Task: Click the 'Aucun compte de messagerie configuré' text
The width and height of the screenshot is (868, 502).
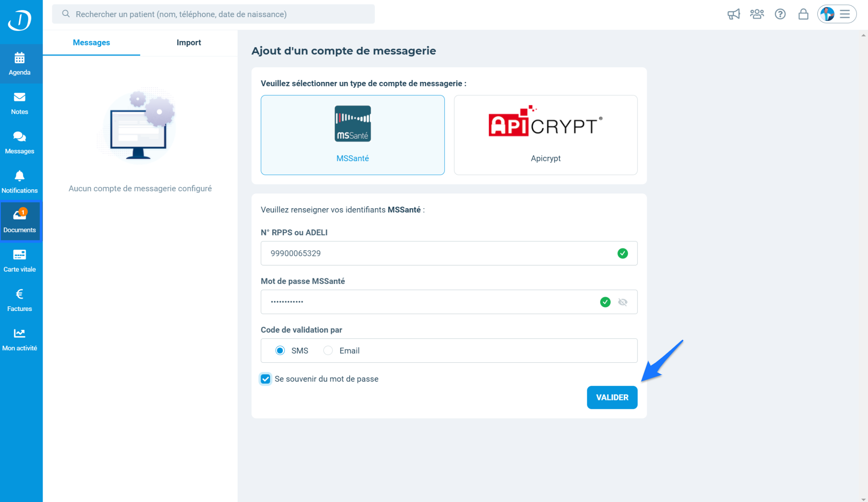Action: pos(140,189)
